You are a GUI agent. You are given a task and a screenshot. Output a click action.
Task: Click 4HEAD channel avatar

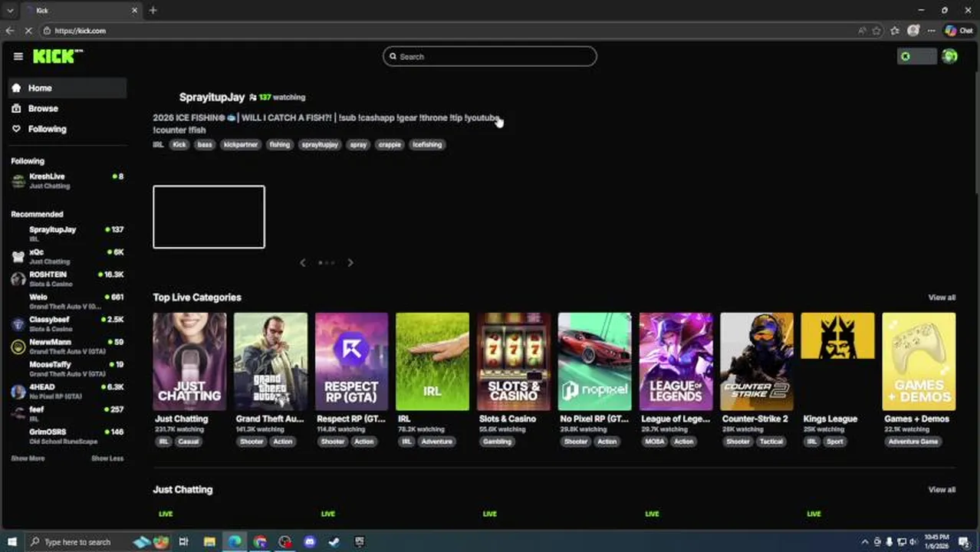click(18, 392)
